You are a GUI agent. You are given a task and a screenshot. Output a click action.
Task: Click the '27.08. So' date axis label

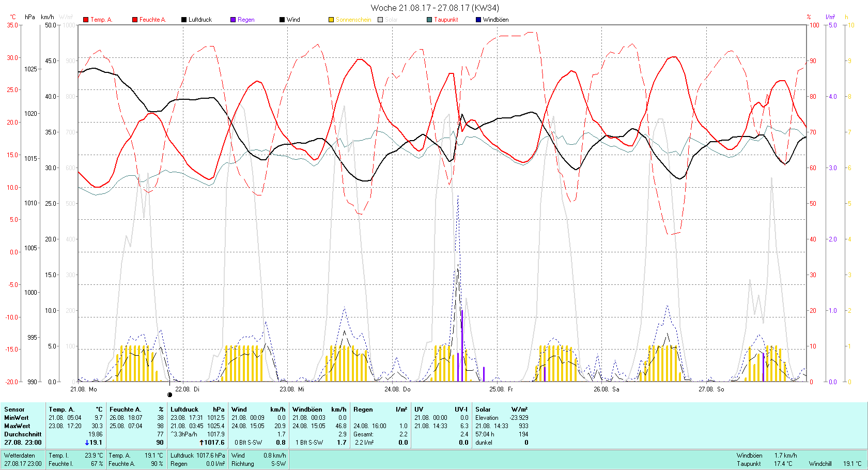(711, 389)
